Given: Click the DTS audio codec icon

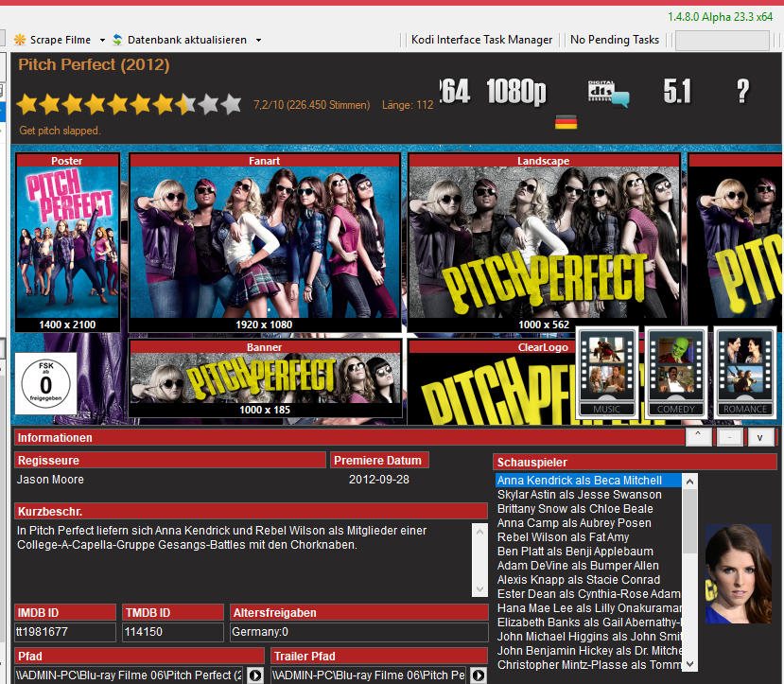Looking at the screenshot, I should pos(608,93).
